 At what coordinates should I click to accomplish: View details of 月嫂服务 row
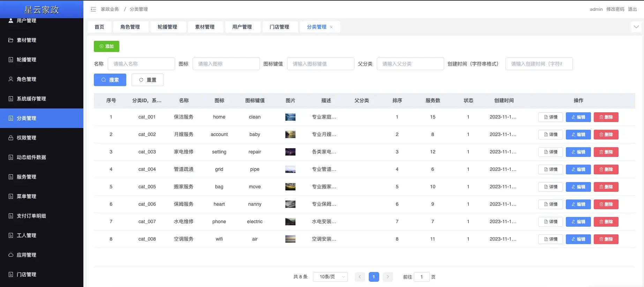pos(551,135)
